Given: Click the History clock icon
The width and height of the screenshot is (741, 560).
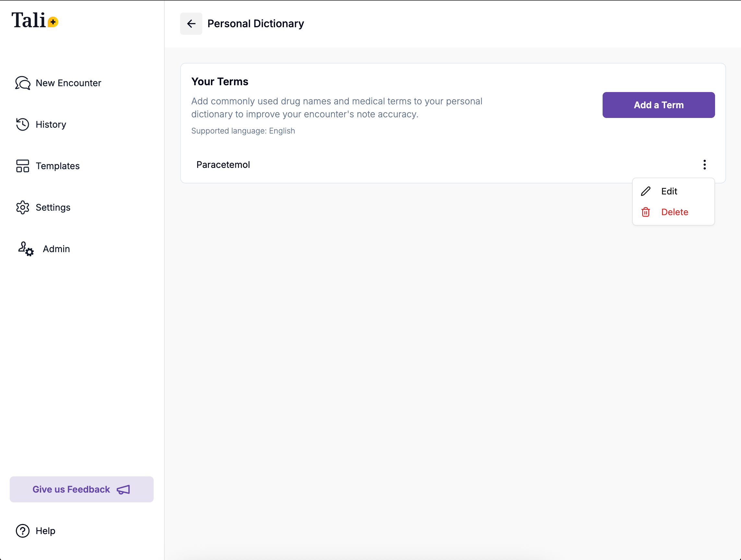Looking at the screenshot, I should pos(22,124).
